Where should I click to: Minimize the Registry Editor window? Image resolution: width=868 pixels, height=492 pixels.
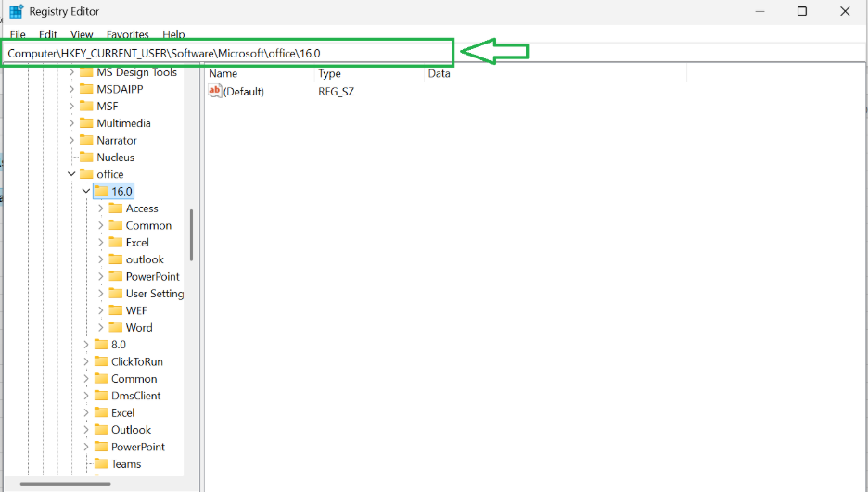(760, 11)
